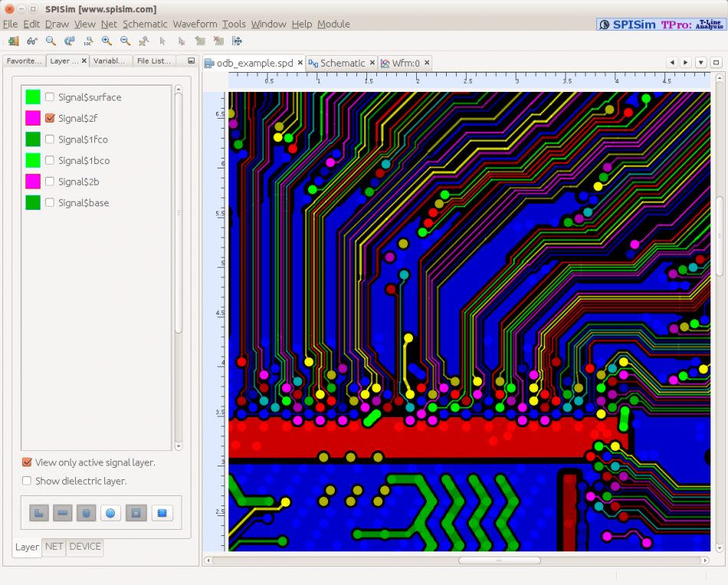Toggle the L-shaped trace display button

(39, 513)
